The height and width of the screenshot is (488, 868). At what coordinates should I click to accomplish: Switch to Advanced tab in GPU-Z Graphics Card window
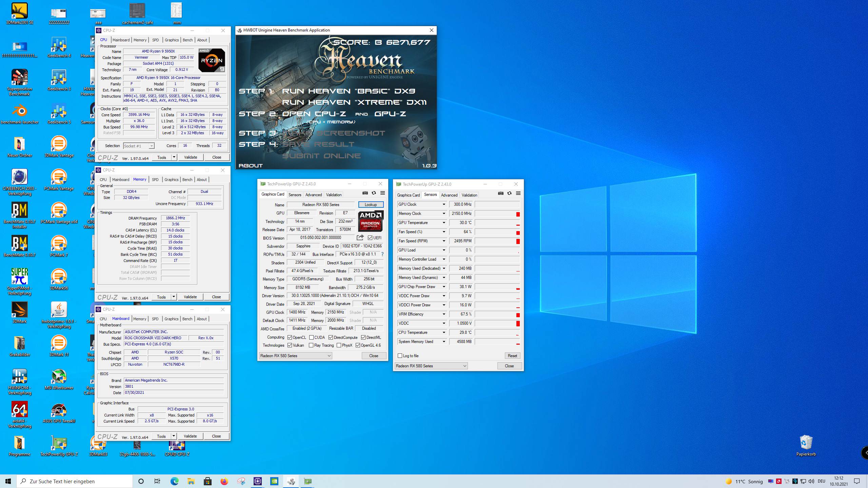pyautogui.click(x=313, y=195)
